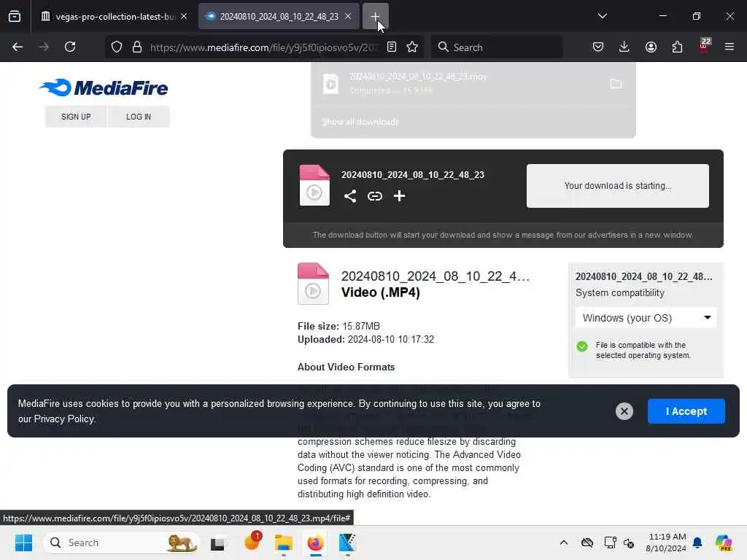
Task: Toggle reader view icon
Action: 392,47
